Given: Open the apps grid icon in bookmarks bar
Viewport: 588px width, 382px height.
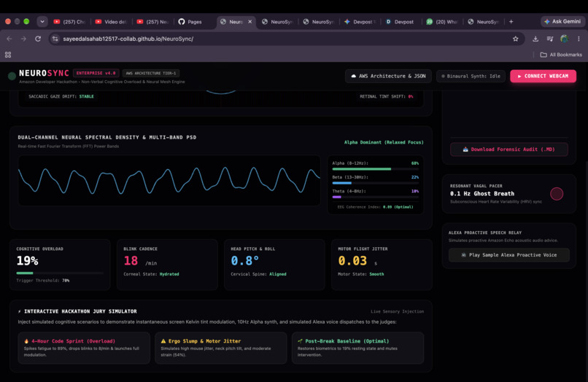Looking at the screenshot, I should click(8, 55).
